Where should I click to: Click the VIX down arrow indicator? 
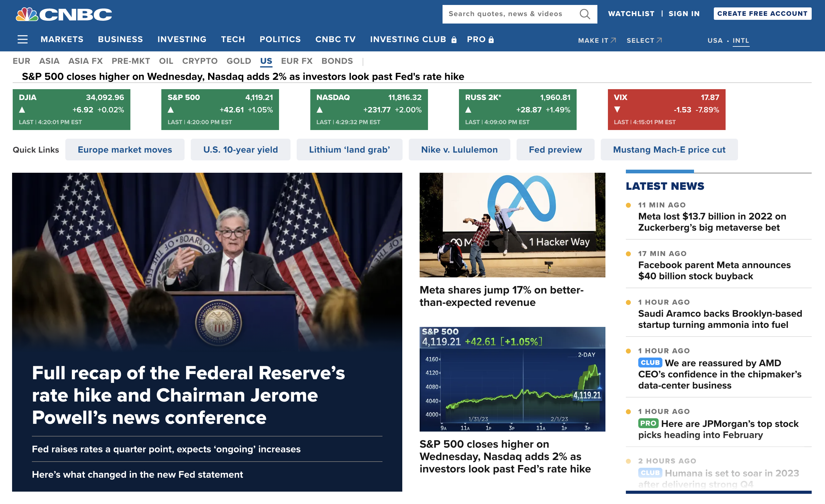pyautogui.click(x=617, y=110)
